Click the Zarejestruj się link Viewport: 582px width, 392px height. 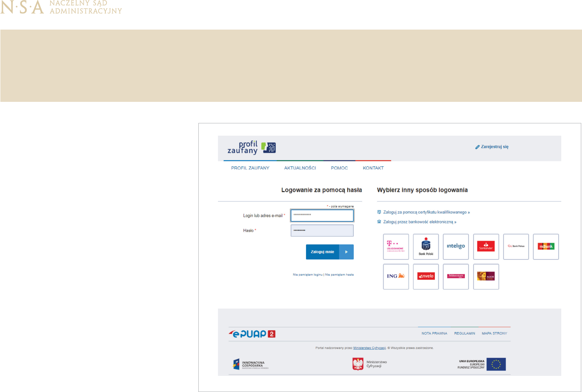494,147
